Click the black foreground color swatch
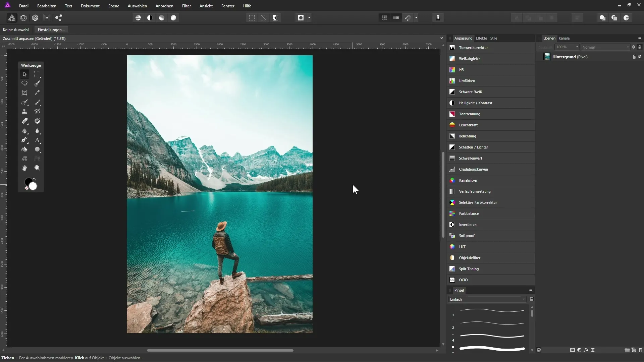This screenshot has height=362, width=644. click(28, 181)
